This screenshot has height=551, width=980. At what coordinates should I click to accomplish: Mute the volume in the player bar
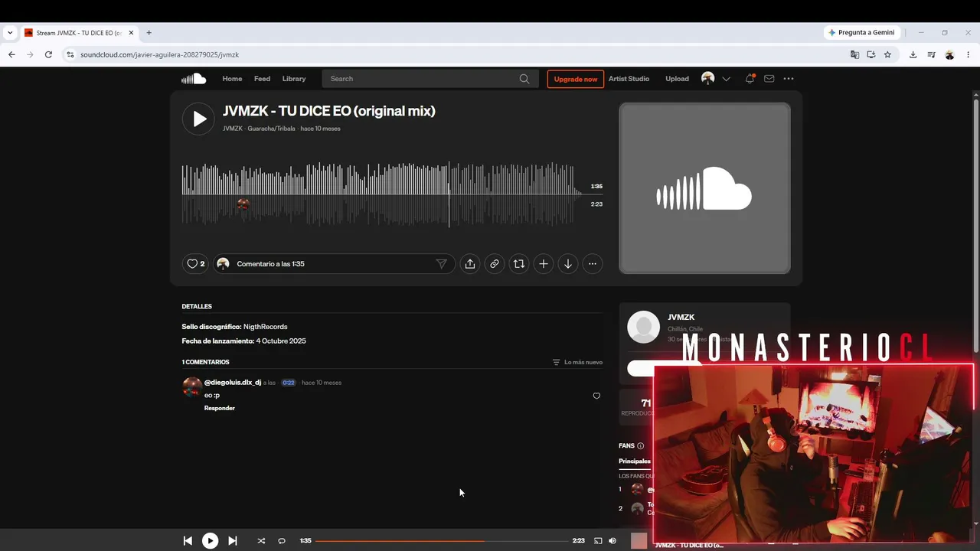click(612, 541)
